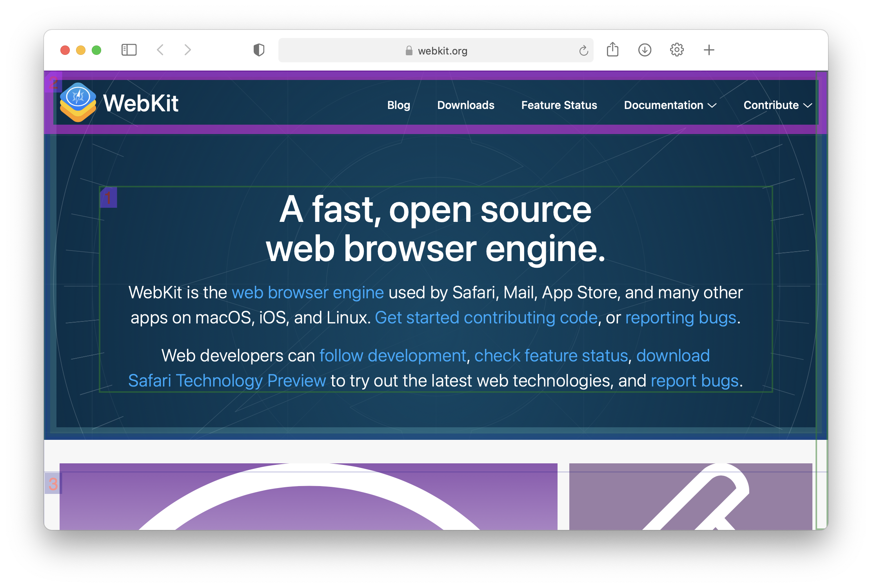
Task: Follow the 'web browser engine' link
Action: (x=307, y=293)
